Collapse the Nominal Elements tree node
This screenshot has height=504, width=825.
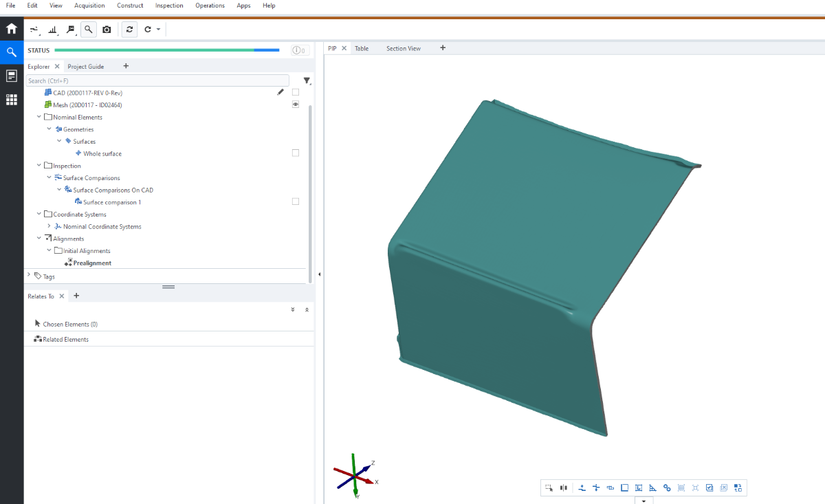(x=39, y=117)
